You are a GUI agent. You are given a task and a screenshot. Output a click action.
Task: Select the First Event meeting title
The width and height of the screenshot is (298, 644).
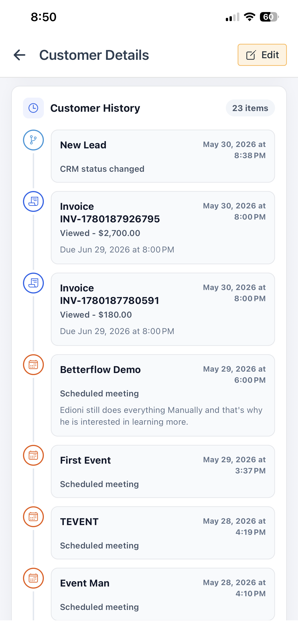85,460
